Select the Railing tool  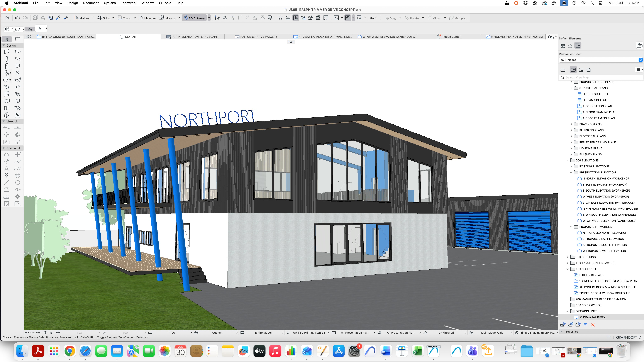[17, 87]
